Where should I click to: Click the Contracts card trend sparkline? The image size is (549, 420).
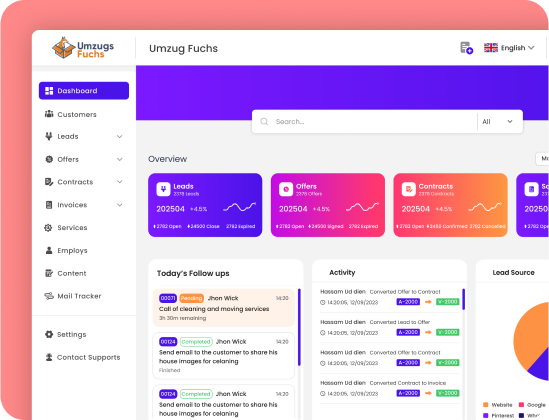point(485,207)
